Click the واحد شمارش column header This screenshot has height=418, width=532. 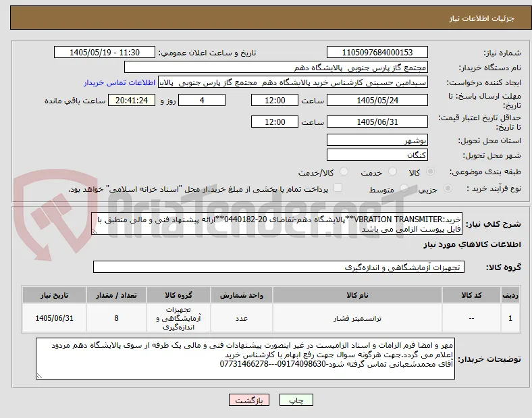(242, 295)
